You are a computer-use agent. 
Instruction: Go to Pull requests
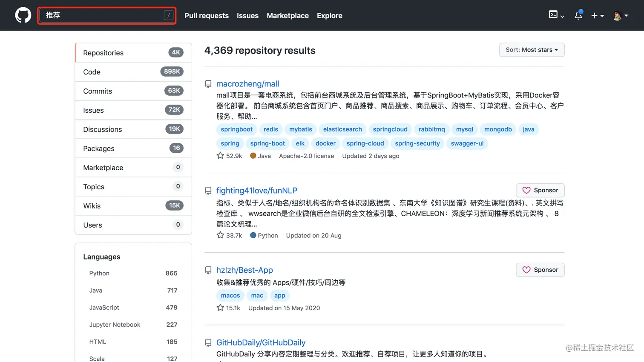coord(207,15)
